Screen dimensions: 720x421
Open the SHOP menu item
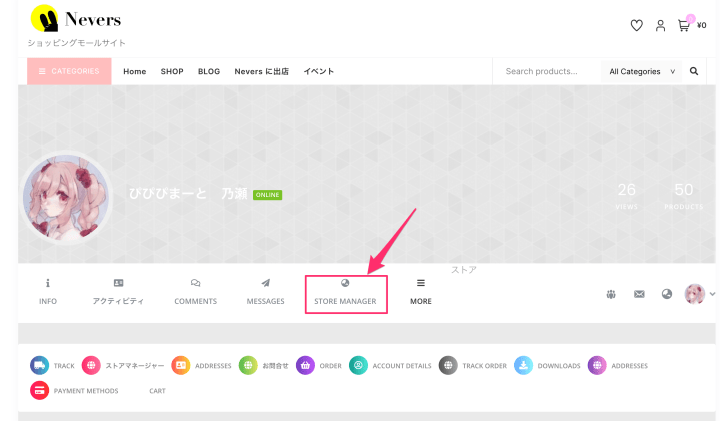coord(172,71)
